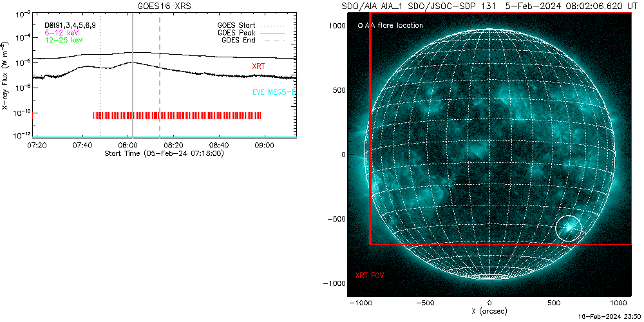
Task: Select the magenta 6-12 keV label
Action: click(x=62, y=32)
